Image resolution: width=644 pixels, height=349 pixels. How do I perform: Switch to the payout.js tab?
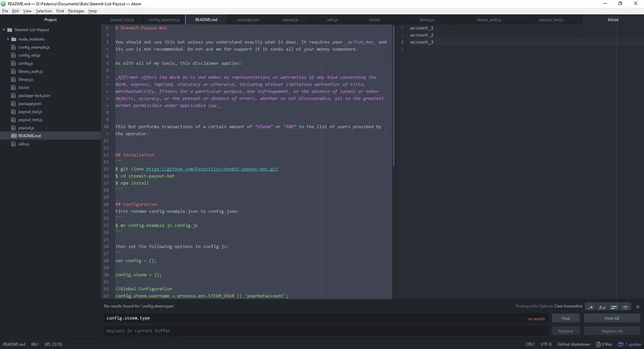(x=290, y=20)
